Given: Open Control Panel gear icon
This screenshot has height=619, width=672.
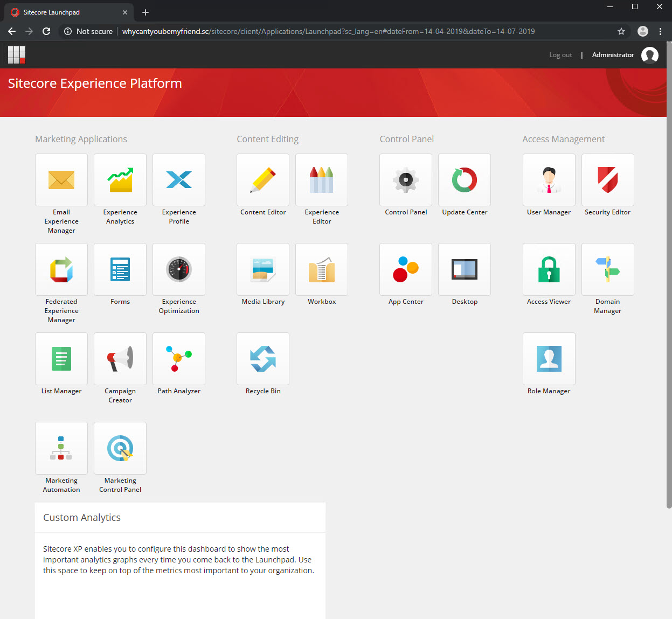Looking at the screenshot, I should 406,180.
